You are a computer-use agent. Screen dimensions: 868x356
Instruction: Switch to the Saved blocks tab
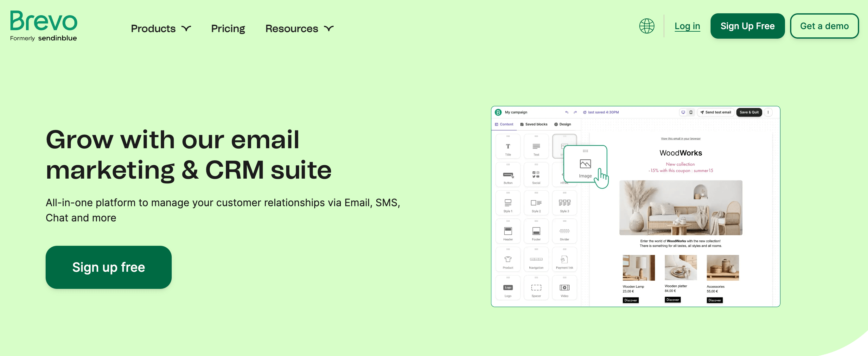click(x=533, y=124)
